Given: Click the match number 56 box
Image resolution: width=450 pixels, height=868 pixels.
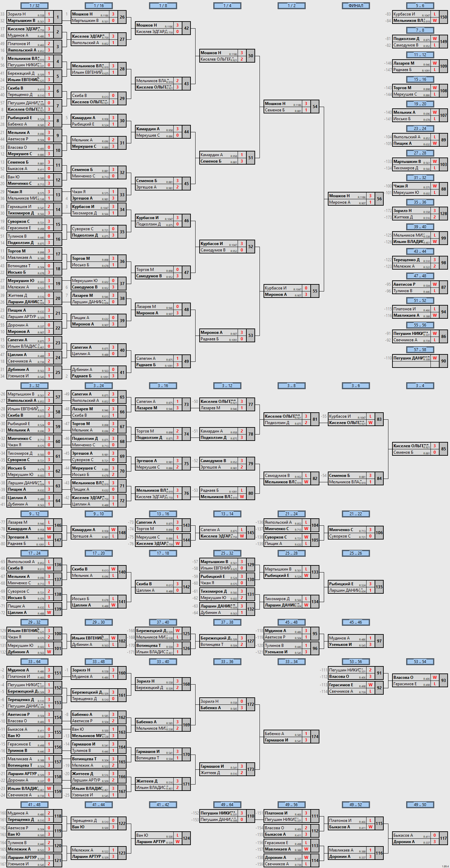Looking at the screenshot, I should tap(379, 199).
